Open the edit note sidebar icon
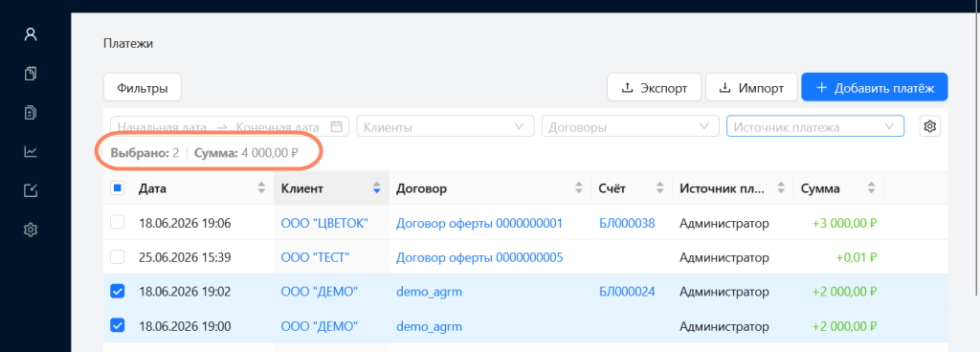980x352 pixels. click(x=31, y=190)
